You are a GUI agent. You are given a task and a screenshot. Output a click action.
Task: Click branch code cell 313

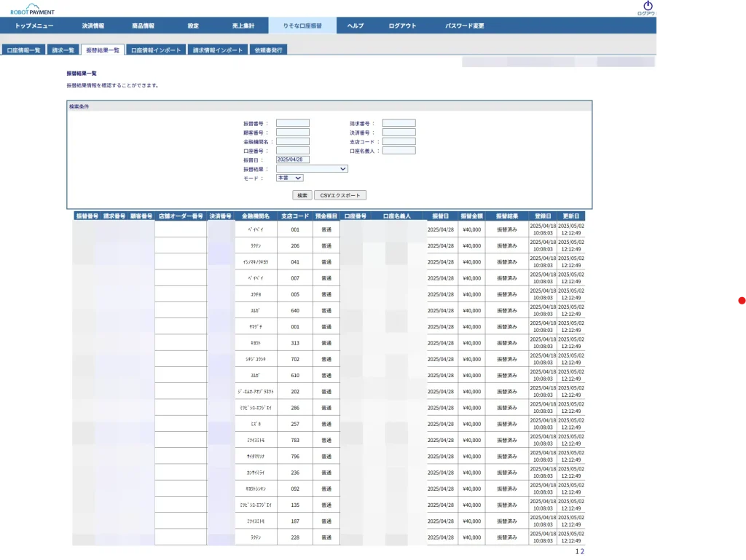tap(296, 343)
